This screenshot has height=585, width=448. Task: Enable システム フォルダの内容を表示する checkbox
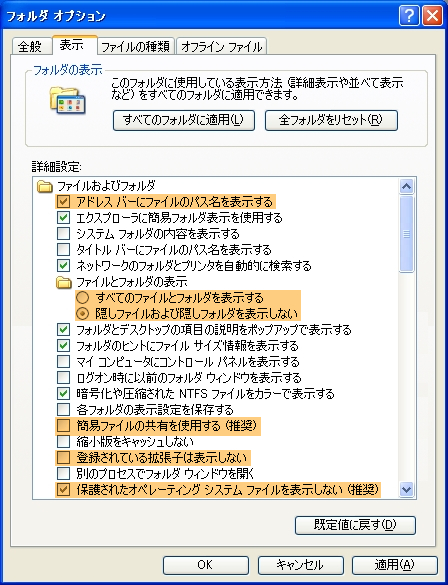point(63,234)
